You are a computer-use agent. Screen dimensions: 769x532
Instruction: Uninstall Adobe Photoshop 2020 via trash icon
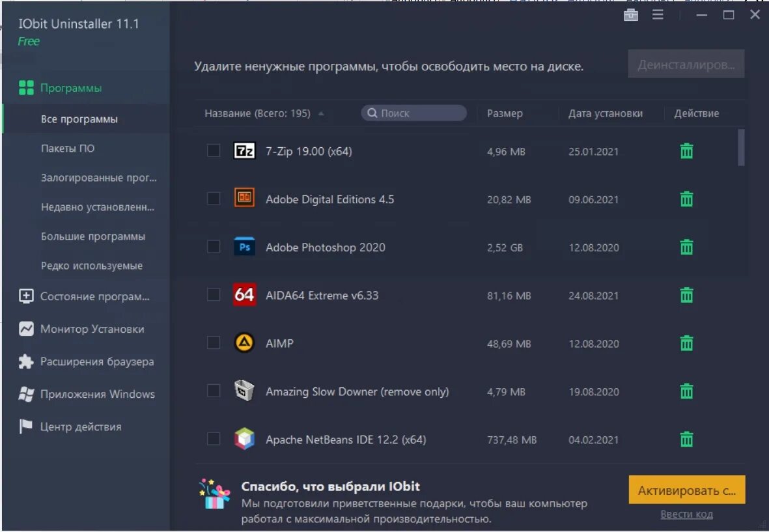click(x=686, y=247)
